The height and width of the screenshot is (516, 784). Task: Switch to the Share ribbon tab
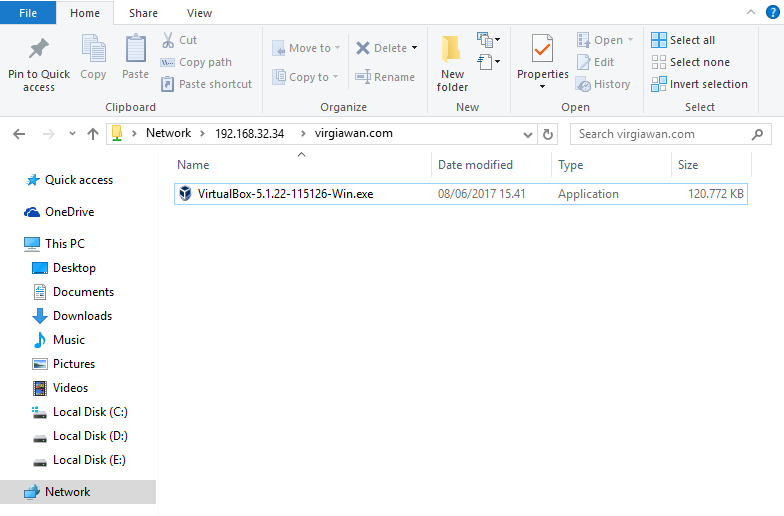(144, 13)
